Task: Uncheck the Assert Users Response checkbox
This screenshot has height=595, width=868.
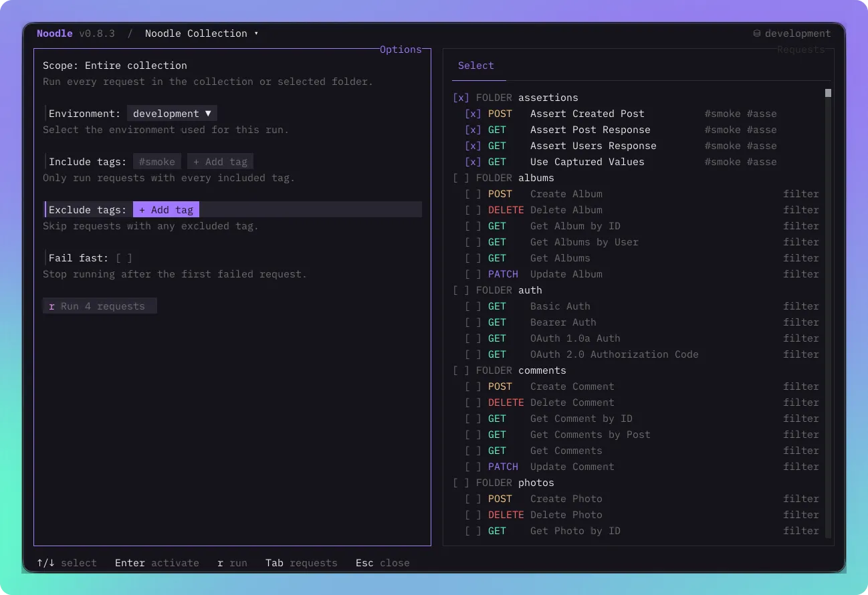Action: 473,146
